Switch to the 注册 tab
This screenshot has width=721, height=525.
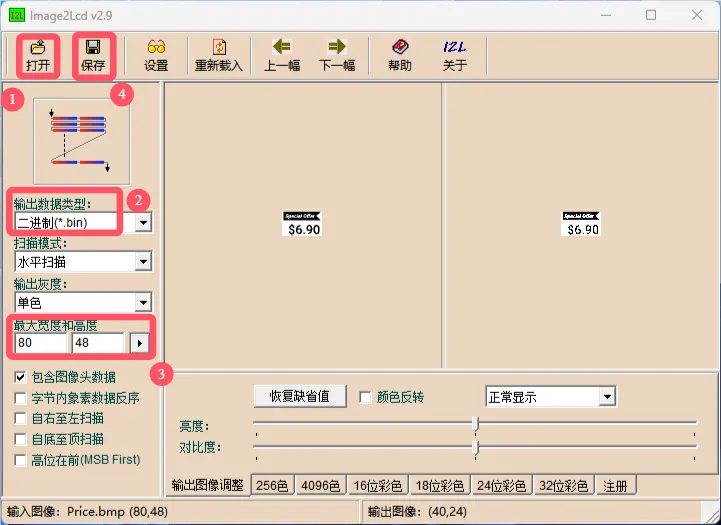[x=616, y=486]
